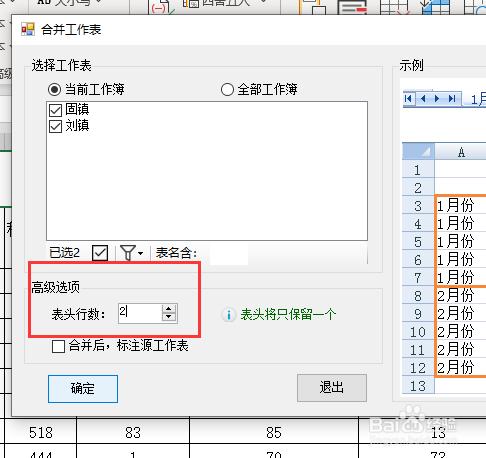Increase 表头行数 with the up arrow
486x458 pixels.
pos(169,309)
